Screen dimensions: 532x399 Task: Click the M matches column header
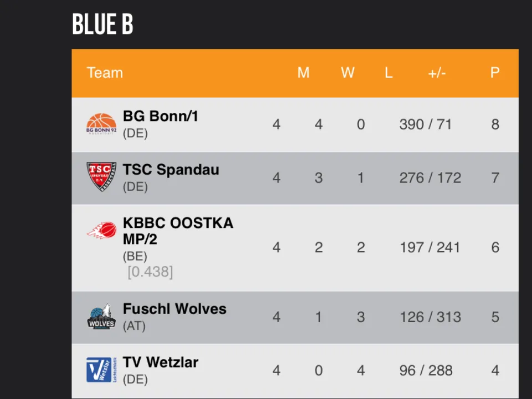pos(303,73)
